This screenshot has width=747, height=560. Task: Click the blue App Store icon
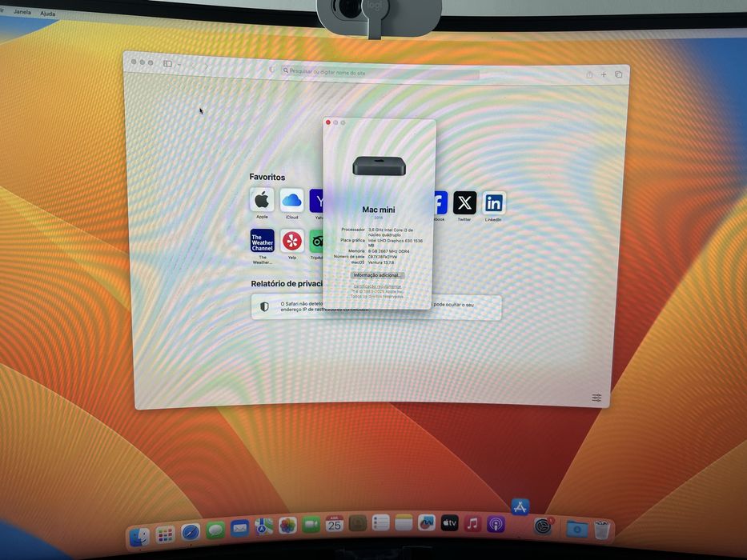pyautogui.click(x=520, y=506)
